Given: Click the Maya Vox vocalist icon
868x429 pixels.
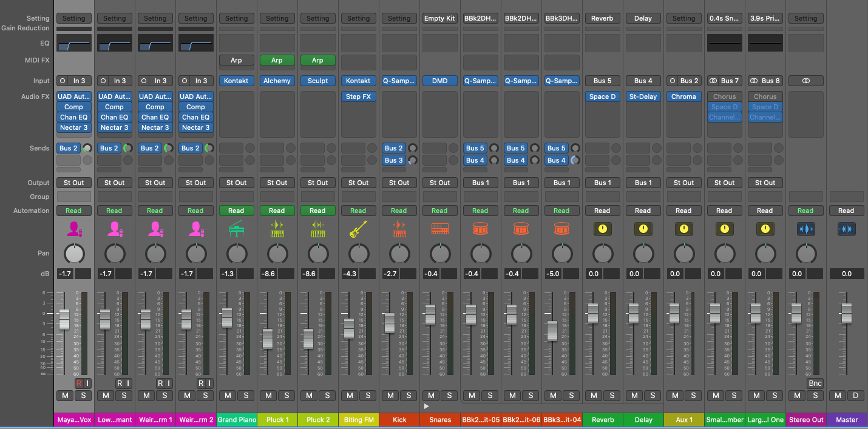Looking at the screenshot, I should click(x=74, y=229).
